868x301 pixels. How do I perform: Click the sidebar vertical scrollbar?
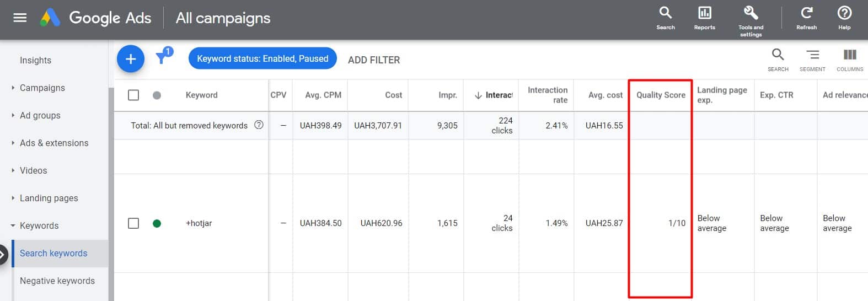[111, 193]
